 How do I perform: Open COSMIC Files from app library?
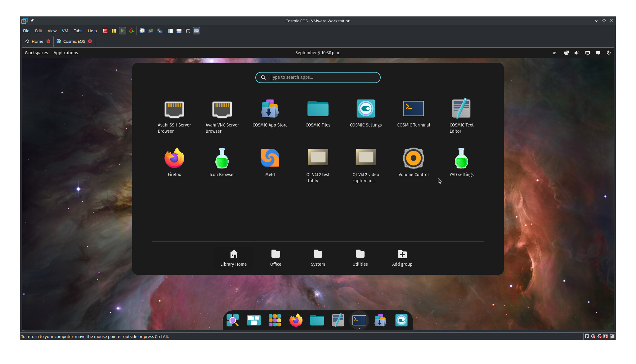[318, 113]
